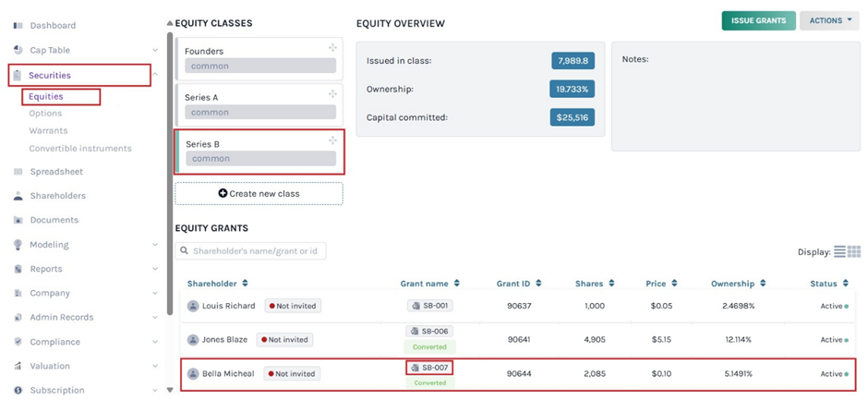
Task: Click the Modeling lightbulb icon
Action: click(18, 245)
